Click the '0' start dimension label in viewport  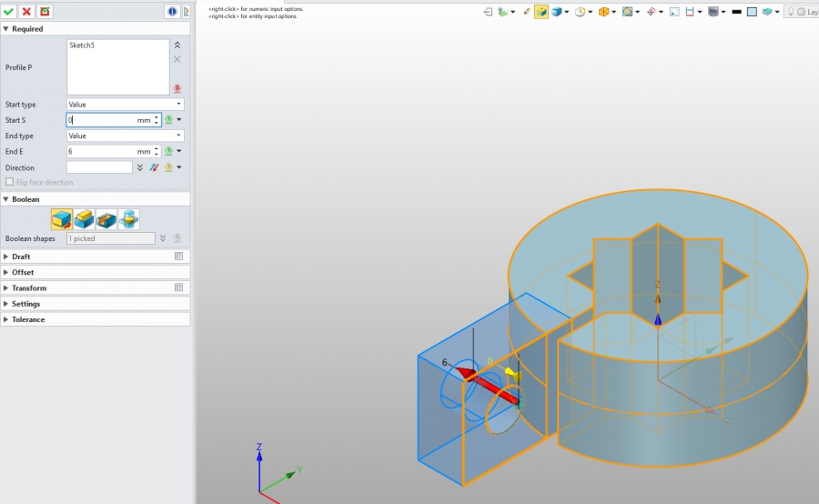(x=490, y=361)
